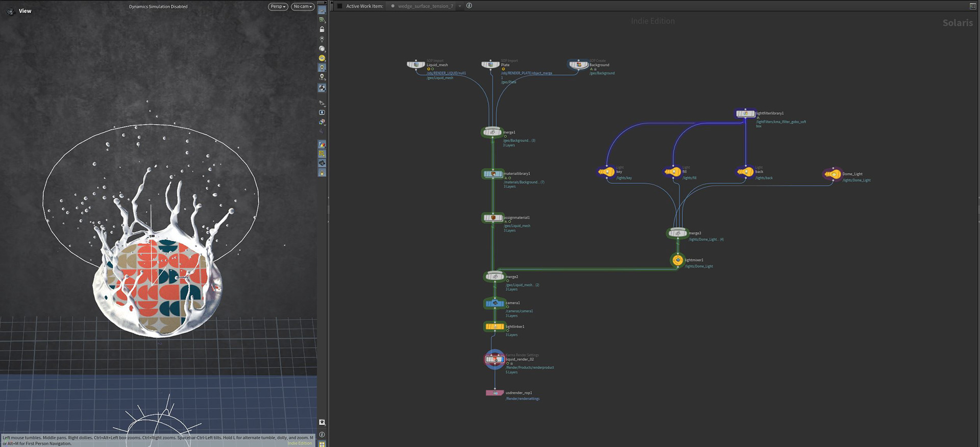Viewport: 980px width, 447px height.
Task: Click the Active Work Item label
Action: pos(364,6)
